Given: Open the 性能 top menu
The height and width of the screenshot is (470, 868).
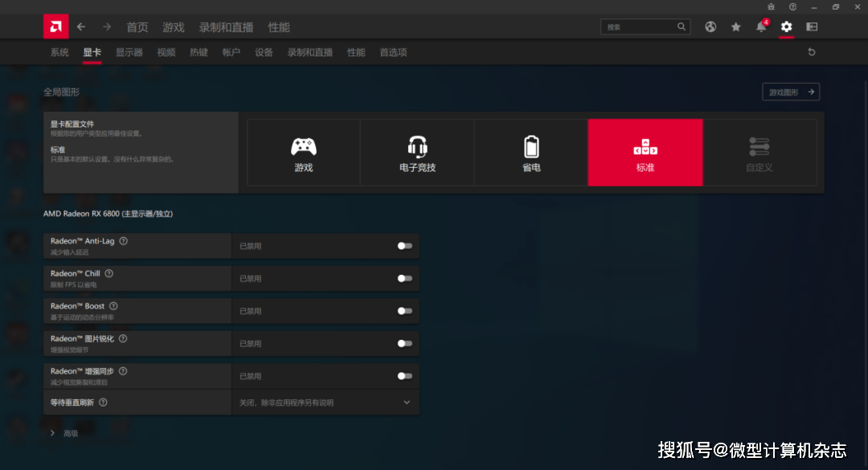Looking at the screenshot, I should (279, 27).
